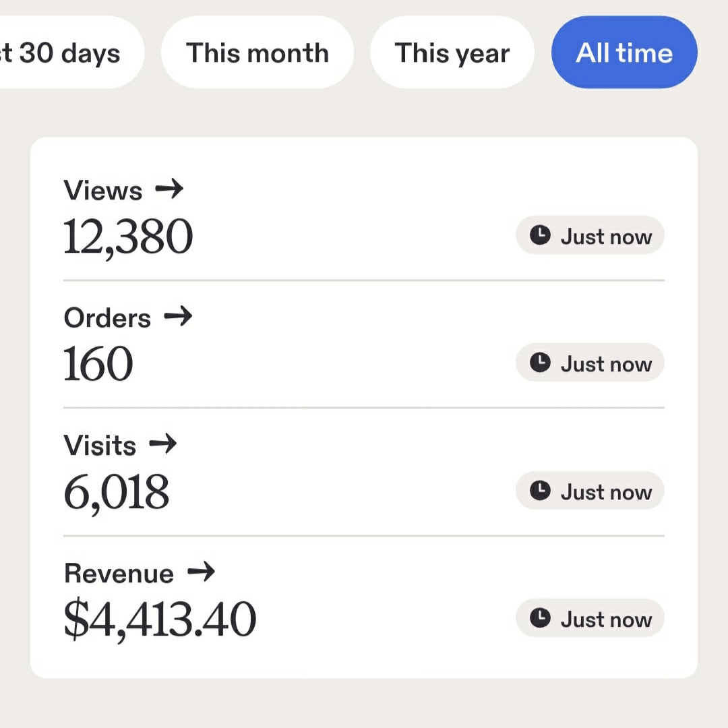This screenshot has height=728, width=728.
Task: Select the All time filter
Action: click(624, 52)
